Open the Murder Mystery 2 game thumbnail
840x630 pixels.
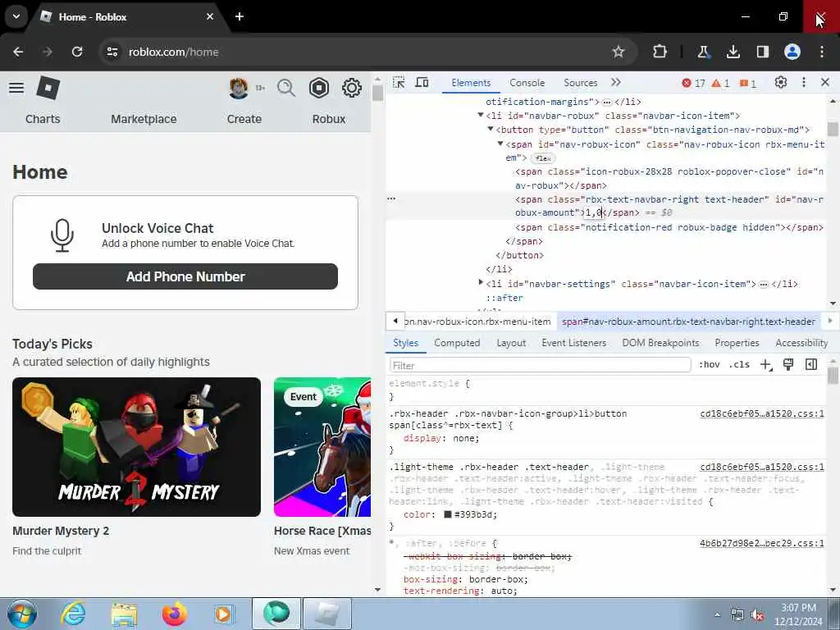(x=137, y=447)
